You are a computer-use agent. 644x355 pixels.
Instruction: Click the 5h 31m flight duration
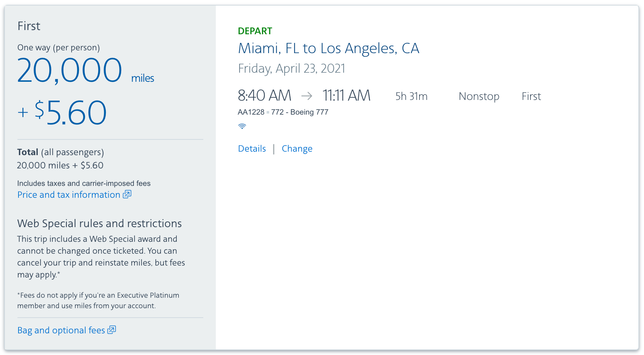pos(411,96)
